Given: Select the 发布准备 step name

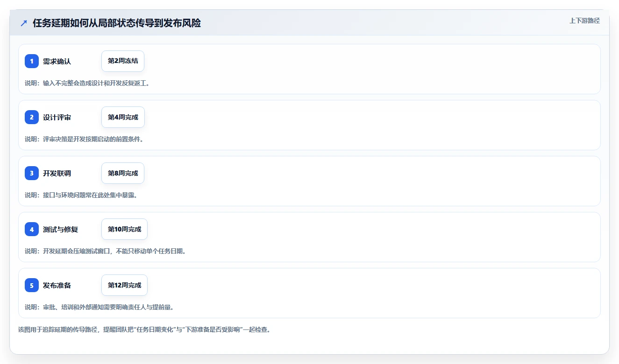Looking at the screenshot, I should coord(57,285).
